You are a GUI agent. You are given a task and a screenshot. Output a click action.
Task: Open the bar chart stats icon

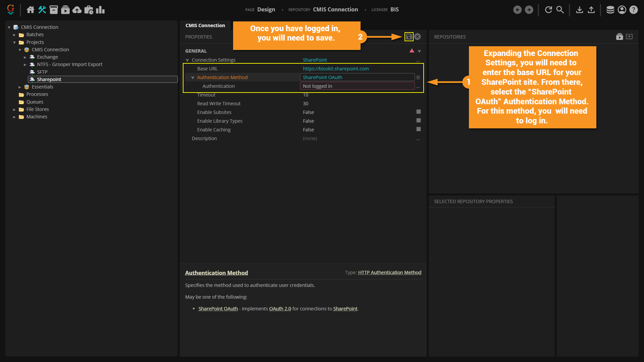100,10
